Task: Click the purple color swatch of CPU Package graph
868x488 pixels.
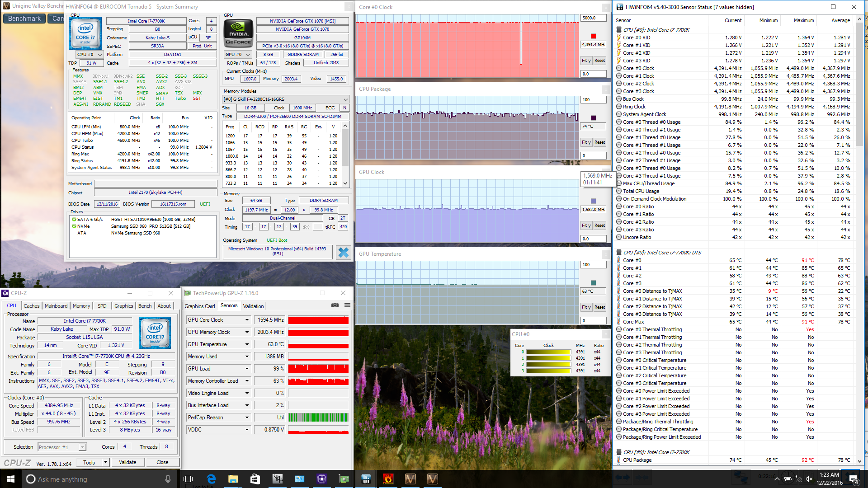Action: tap(593, 118)
